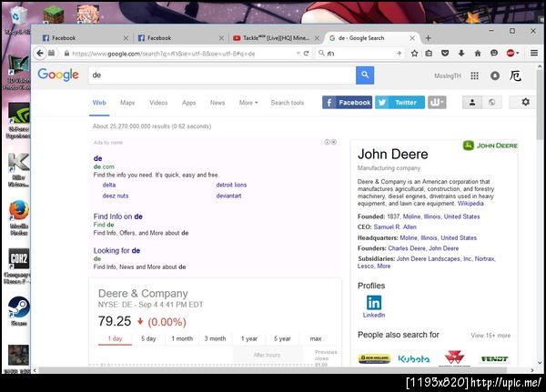Share on Twitter button
Viewport: 546px width, 392px height.
pos(399,103)
